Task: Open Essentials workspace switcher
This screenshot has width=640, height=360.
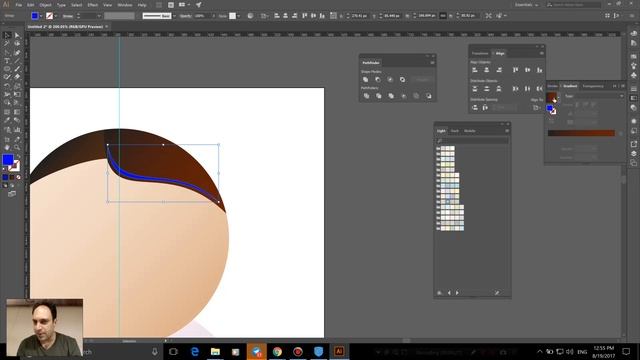Action: click(x=527, y=5)
